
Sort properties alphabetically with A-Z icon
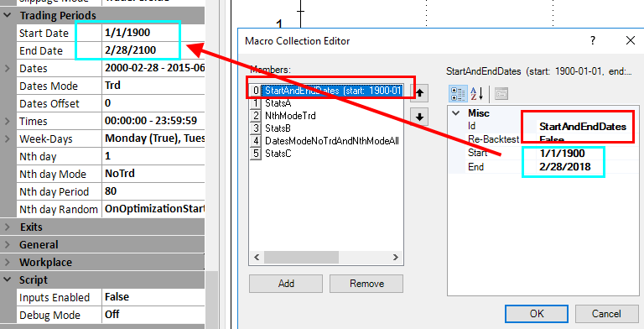click(x=477, y=94)
